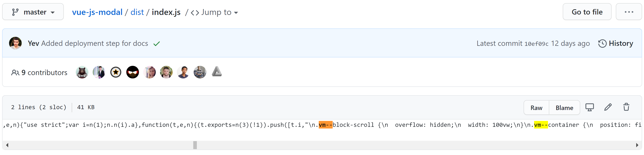Screen dimensions: 644x155
Task: Open the master branch dropdown
Action: 33,12
